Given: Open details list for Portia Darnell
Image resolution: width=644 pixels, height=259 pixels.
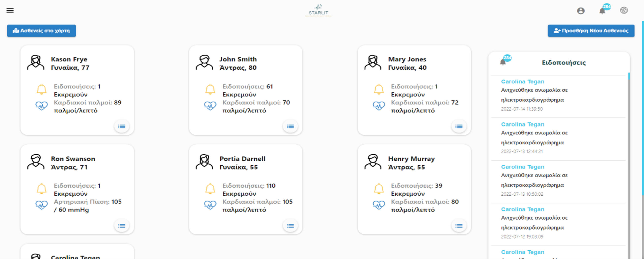Looking at the screenshot, I should pyautogui.click(x=290, y=226).
